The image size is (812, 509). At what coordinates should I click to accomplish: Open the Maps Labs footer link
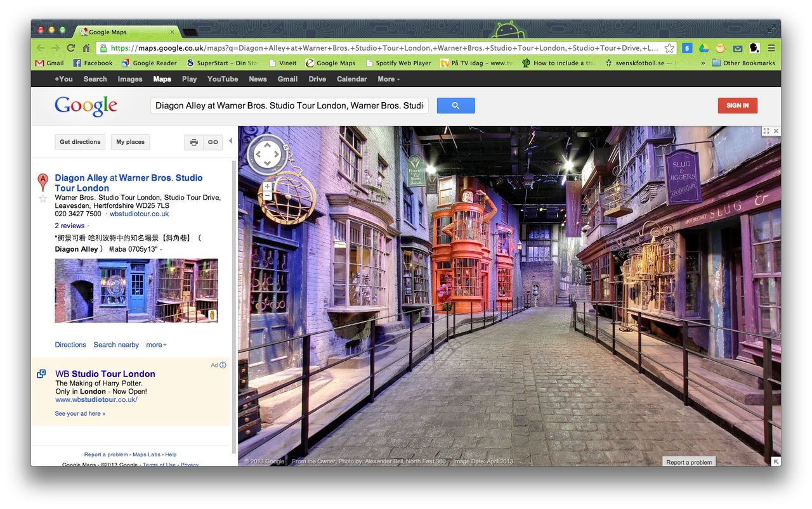tap(146, 454)
